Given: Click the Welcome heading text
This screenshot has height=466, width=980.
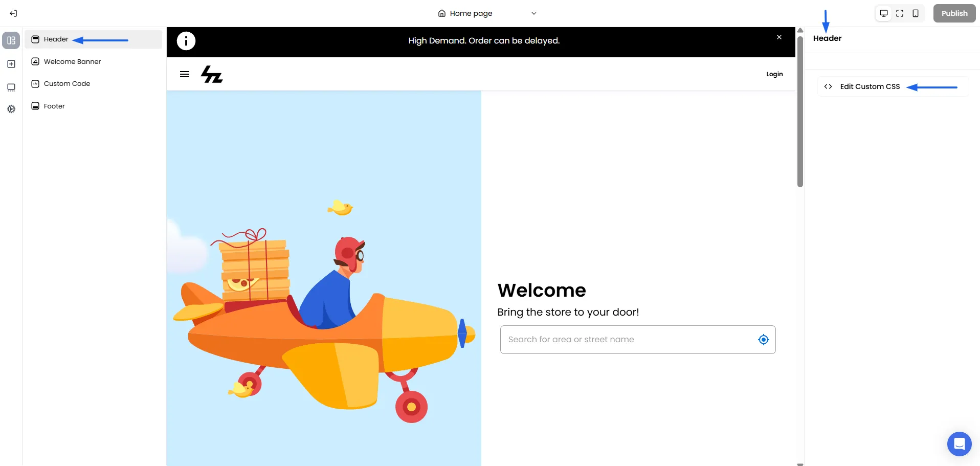Looking at the screenshot, I should click(x=542, y=291).
